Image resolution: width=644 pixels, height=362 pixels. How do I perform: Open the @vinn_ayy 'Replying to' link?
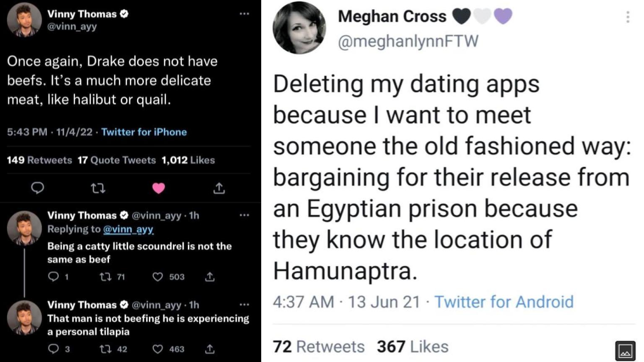coord(128,229)
